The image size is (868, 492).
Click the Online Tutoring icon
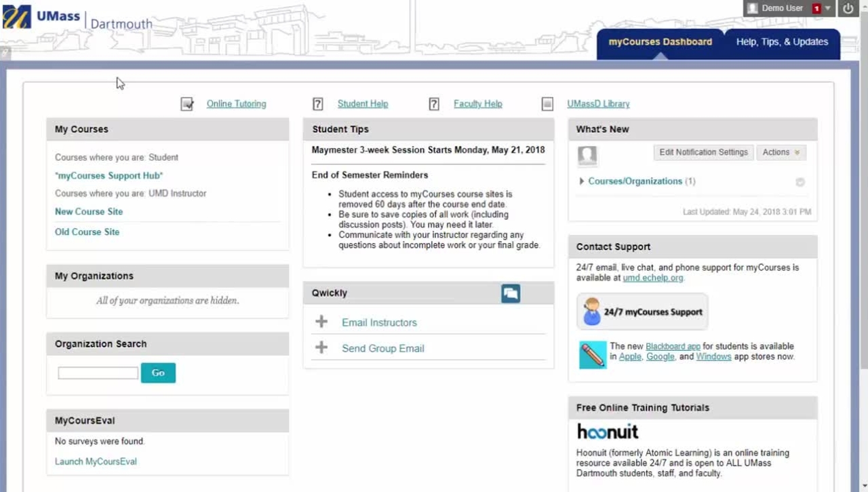click(x=187, y=104)
